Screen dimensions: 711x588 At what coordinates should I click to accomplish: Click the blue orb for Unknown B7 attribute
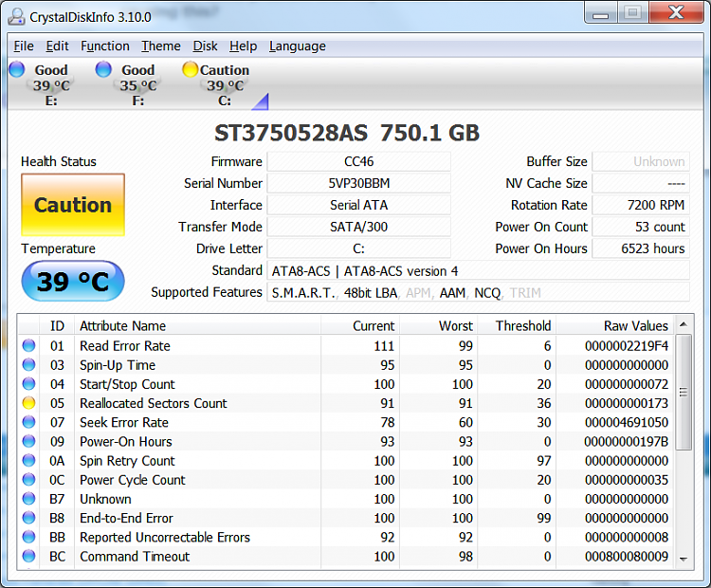28,499
